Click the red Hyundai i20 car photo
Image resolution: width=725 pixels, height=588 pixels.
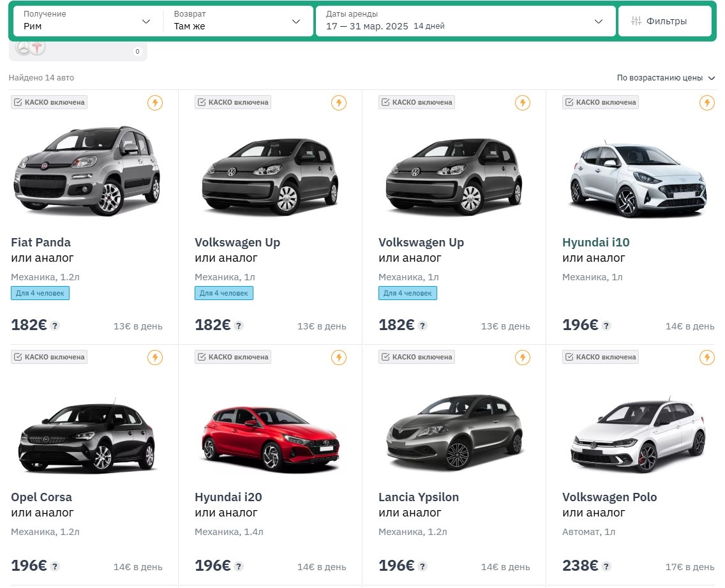(x=270, y=437)
